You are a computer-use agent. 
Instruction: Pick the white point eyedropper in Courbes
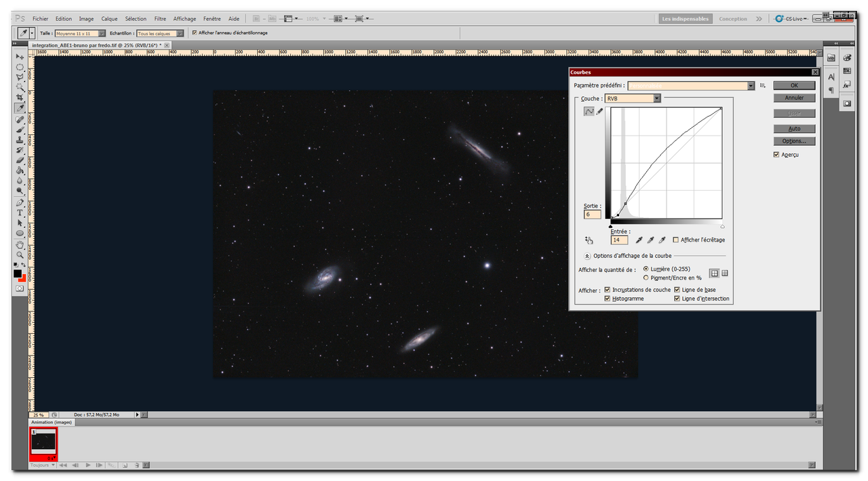pos(662,239)
